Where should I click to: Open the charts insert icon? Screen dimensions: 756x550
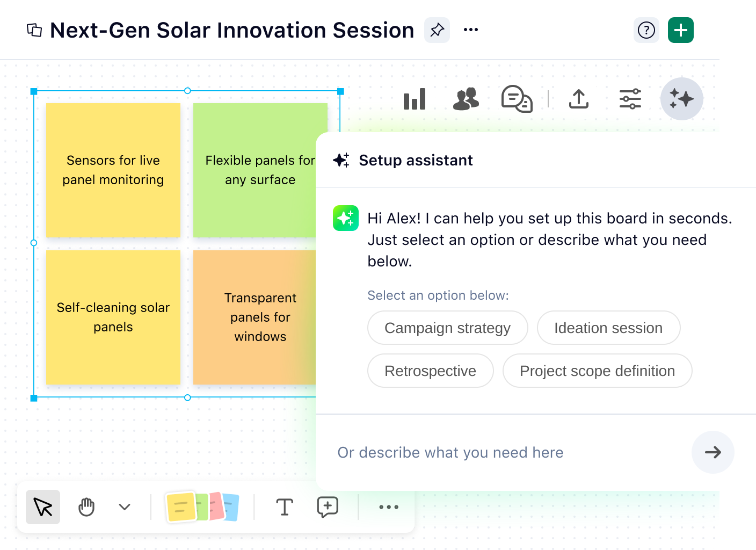tap(414, 98)
